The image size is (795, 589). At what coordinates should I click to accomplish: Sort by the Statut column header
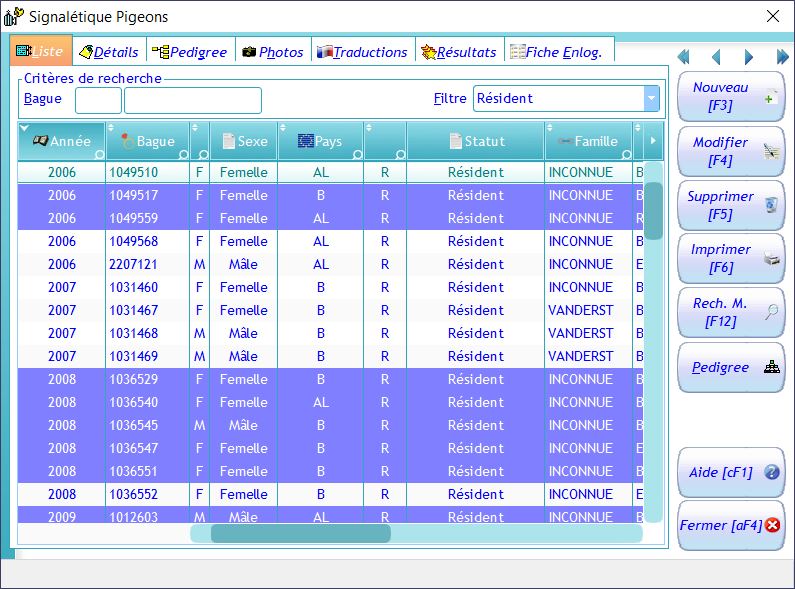pyautogui.click(x=476, y=141)
